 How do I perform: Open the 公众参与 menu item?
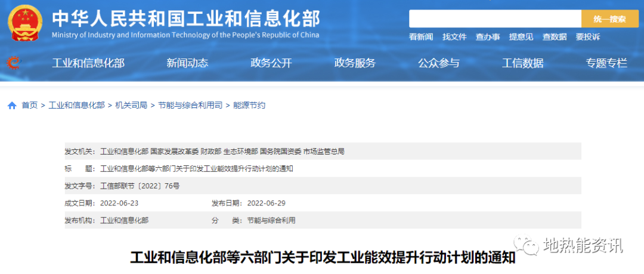coord(439,63)
